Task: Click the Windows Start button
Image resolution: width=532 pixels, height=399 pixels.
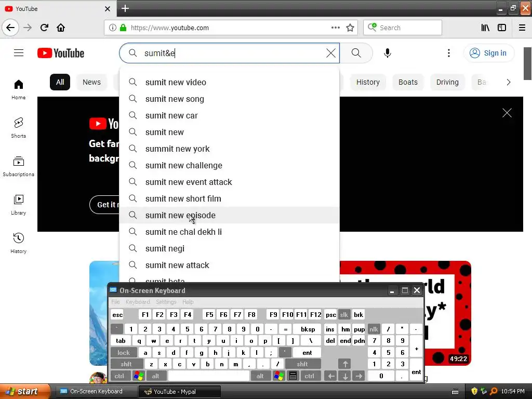Action: click(x=25, y=391)
